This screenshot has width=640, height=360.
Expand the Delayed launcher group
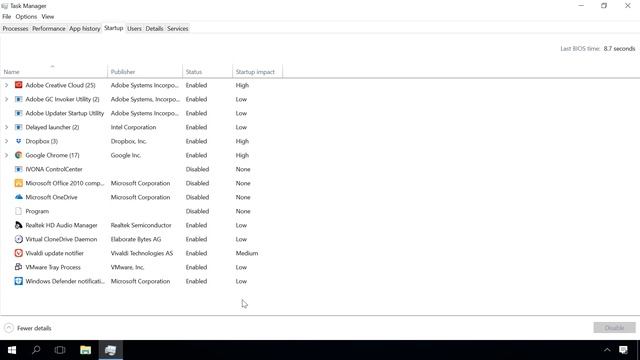[x=6, y=127]
